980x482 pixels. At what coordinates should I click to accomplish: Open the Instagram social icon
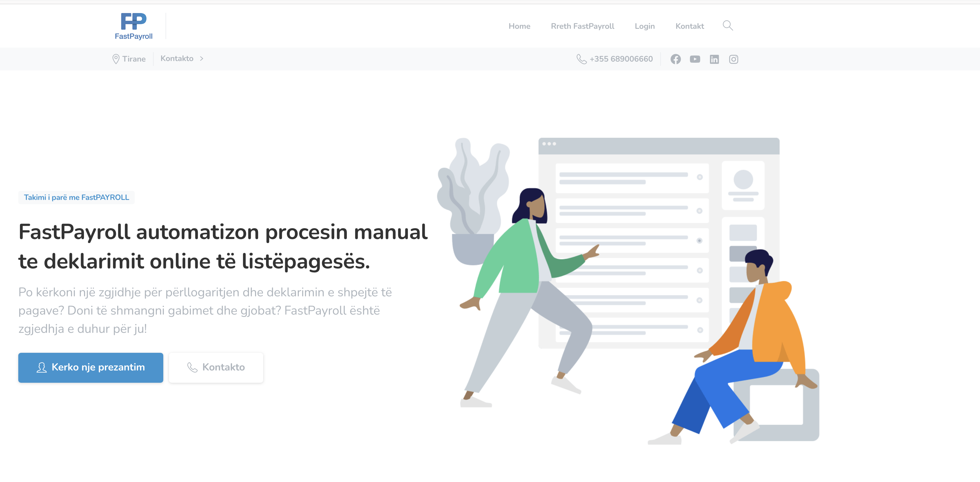[x=733, y=59]
